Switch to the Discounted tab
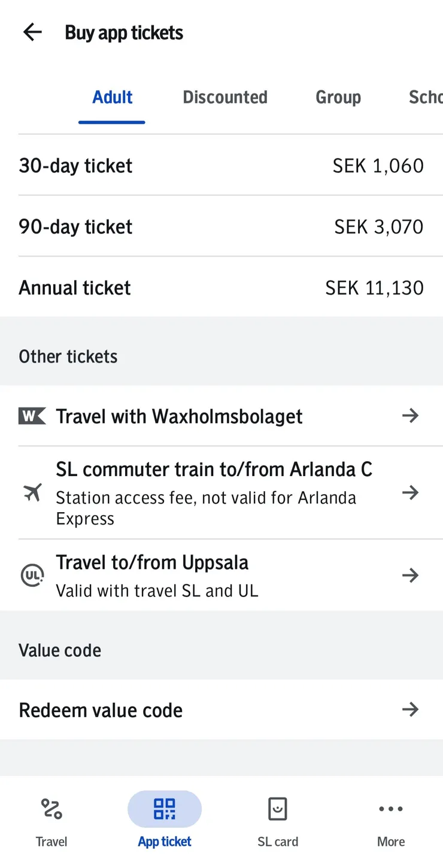 click(x=225, y=97)
